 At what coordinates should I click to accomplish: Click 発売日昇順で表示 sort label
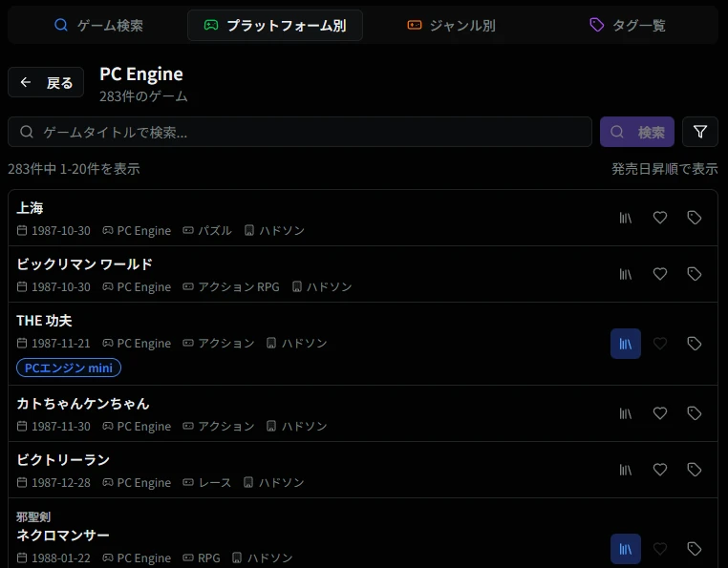coord(664,169)
